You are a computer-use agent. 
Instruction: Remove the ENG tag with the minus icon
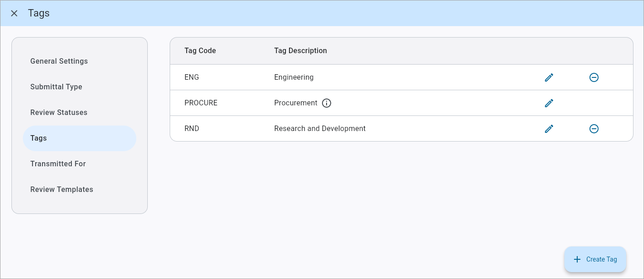(594, 77)
